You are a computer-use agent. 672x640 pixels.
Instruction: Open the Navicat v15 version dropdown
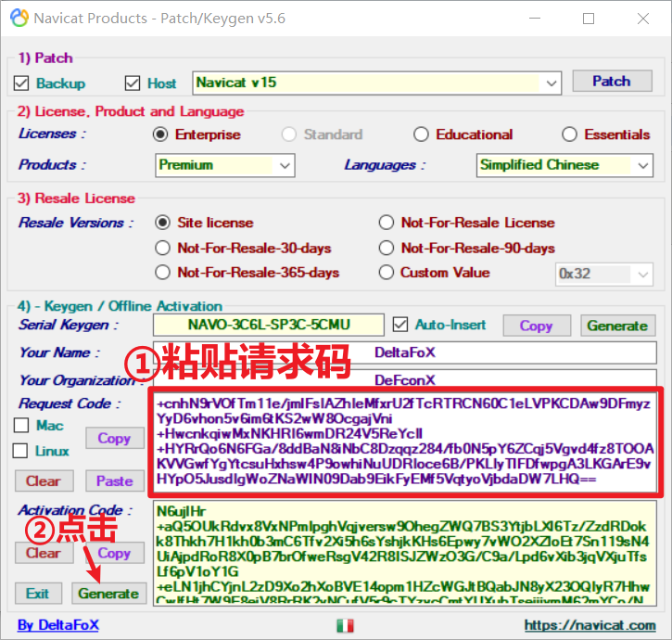click(377, 83)
